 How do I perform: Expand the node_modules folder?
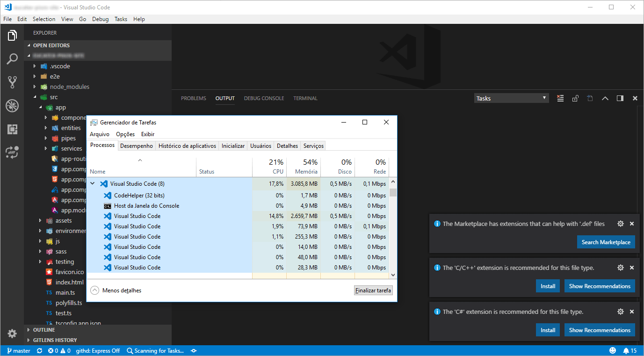98,87
